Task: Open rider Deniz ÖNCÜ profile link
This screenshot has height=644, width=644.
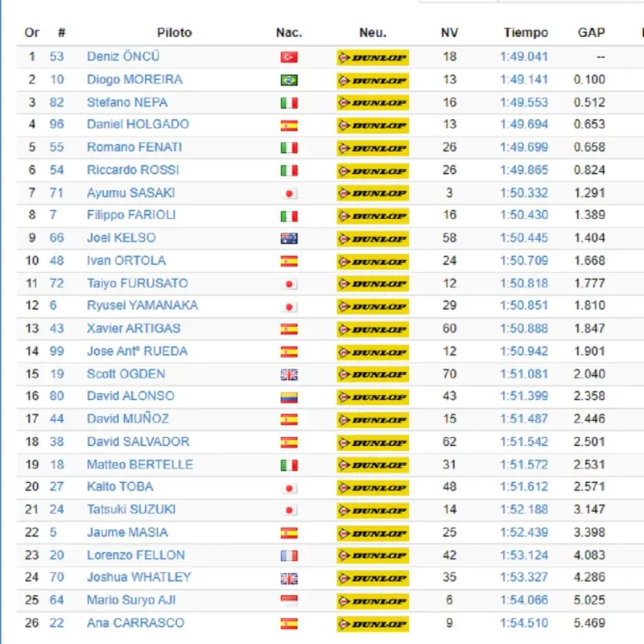Action: 123,56
